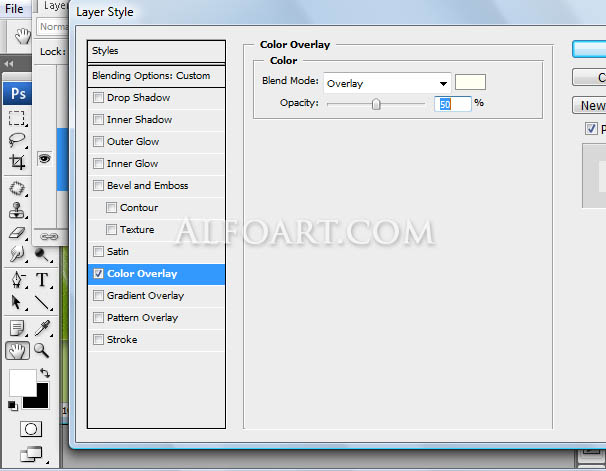The image size is (606, 471).
Task: Enable the Pattern Overlay checkbox
Action: tap(98, 318)
